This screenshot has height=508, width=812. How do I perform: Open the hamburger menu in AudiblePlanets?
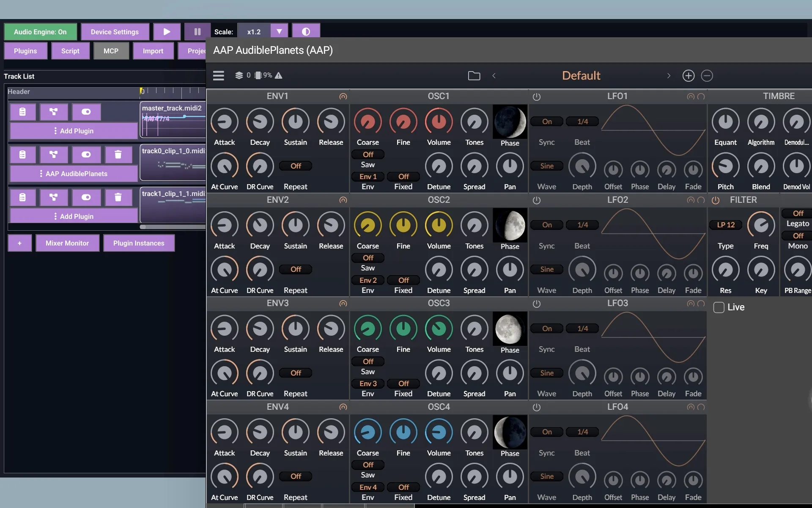coord(218,76)
